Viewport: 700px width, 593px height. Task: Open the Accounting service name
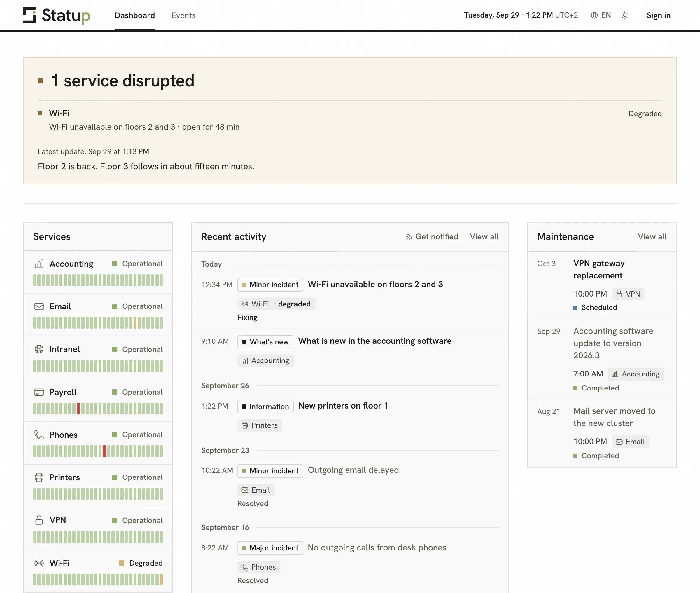[x=71, y=264]
